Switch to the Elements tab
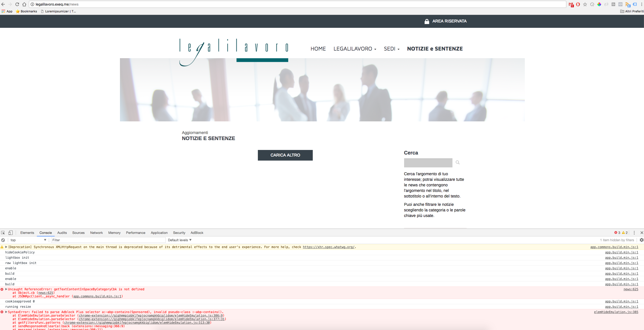The height and width of the screenshot is (330, 644). click(27, 233)
